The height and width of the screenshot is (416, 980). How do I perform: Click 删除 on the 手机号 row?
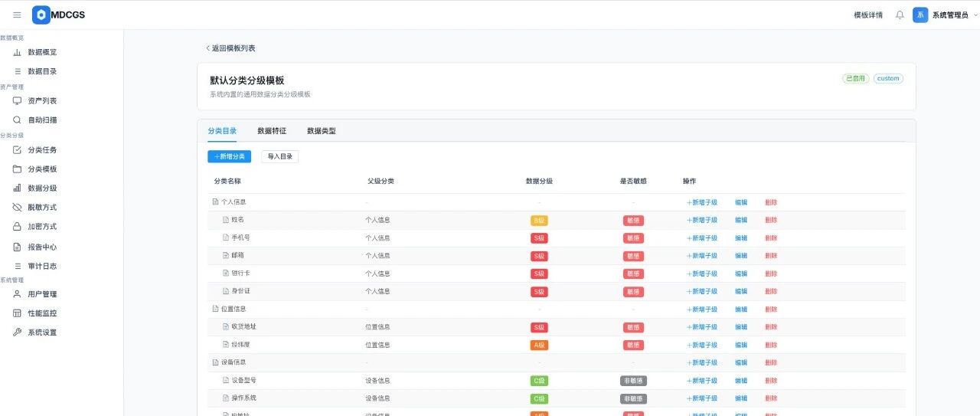771,237
